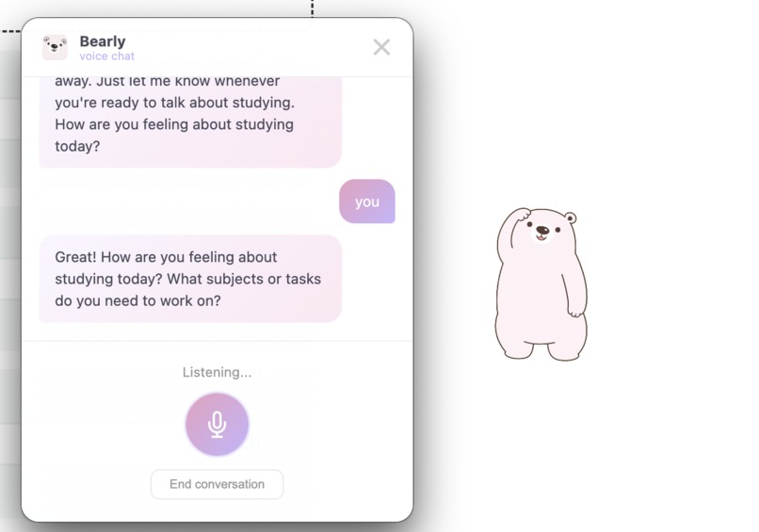Viewport: 759px width, 532px height.
Task: Click the 'Listening...' status text
Action: [x=217, y=372]
